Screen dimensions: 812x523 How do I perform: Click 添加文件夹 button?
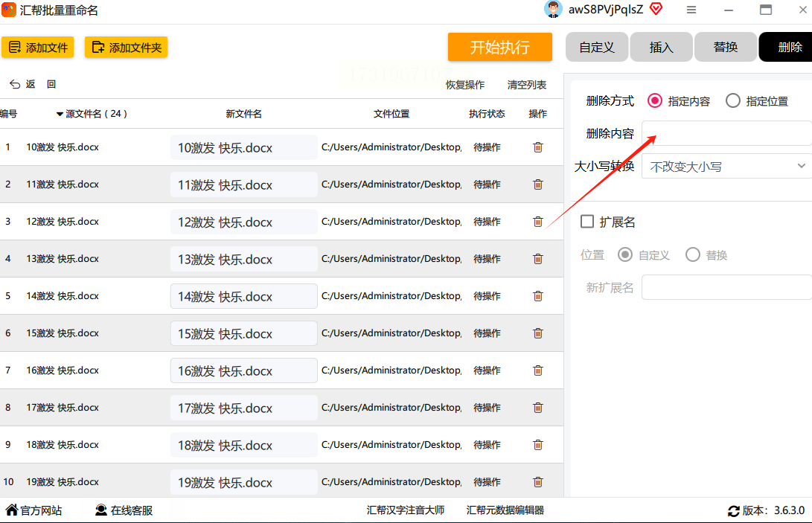(126, 47)
